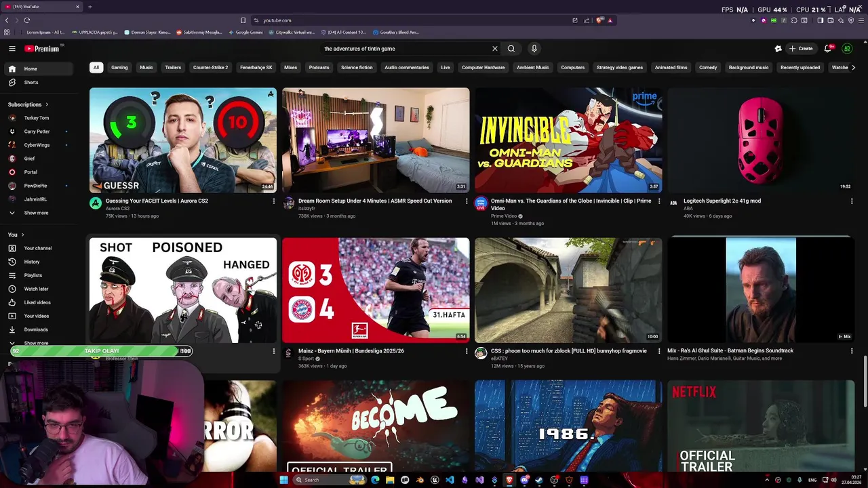Clear the search box with the X icon
Viewport: 868px width, 488px height.
pos(494,49)
